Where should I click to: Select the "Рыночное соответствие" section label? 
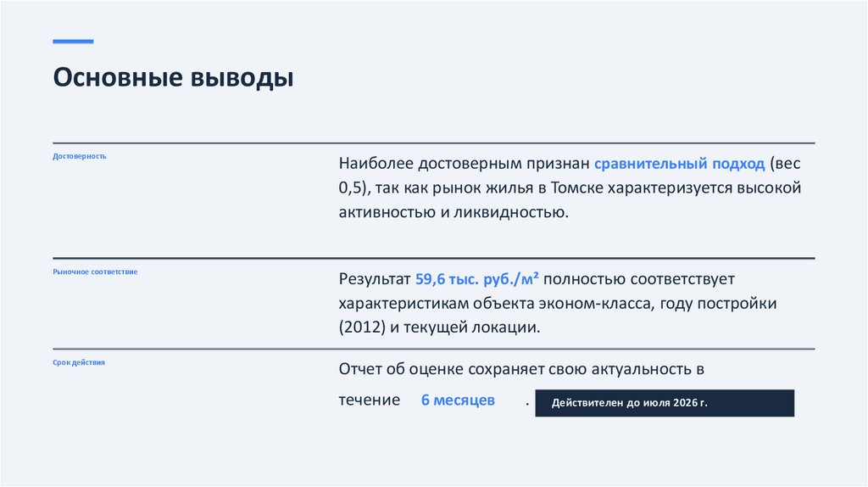tap(95, 271)
